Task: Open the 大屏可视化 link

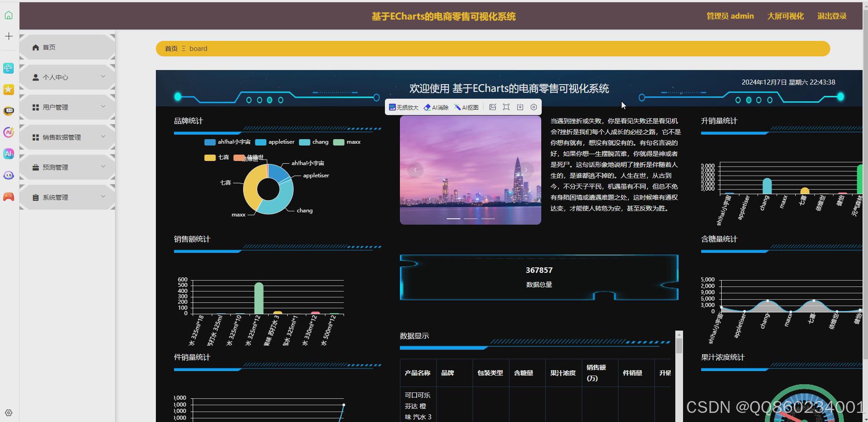Action: pos(785,16)
